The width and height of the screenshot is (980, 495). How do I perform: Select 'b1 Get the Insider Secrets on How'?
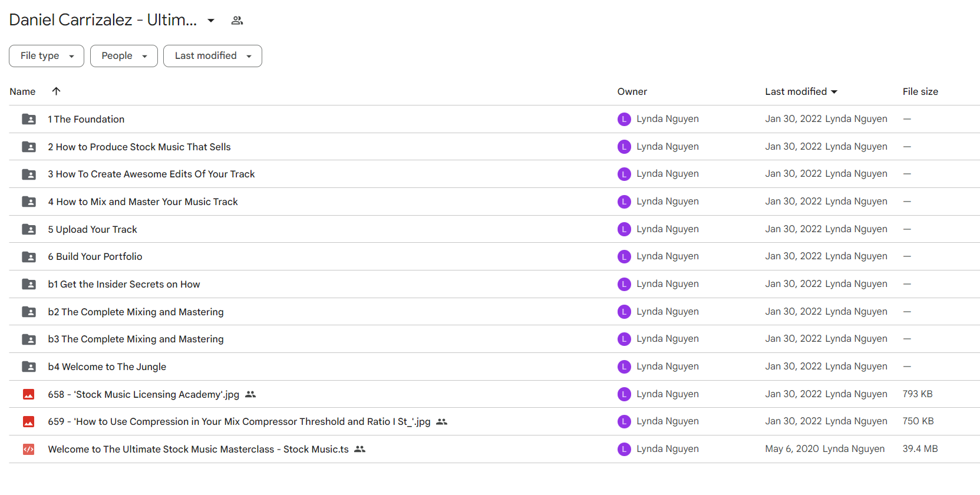point(124,284)
